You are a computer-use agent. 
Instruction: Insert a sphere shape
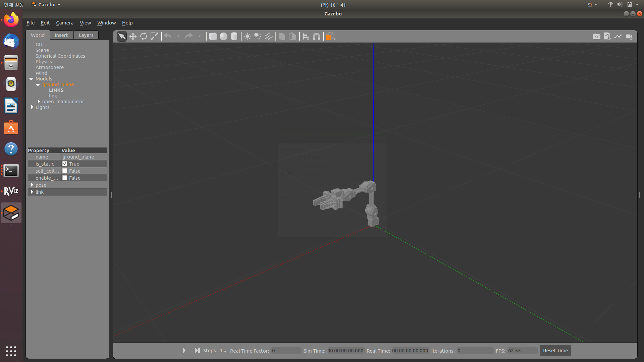(223, 37)
